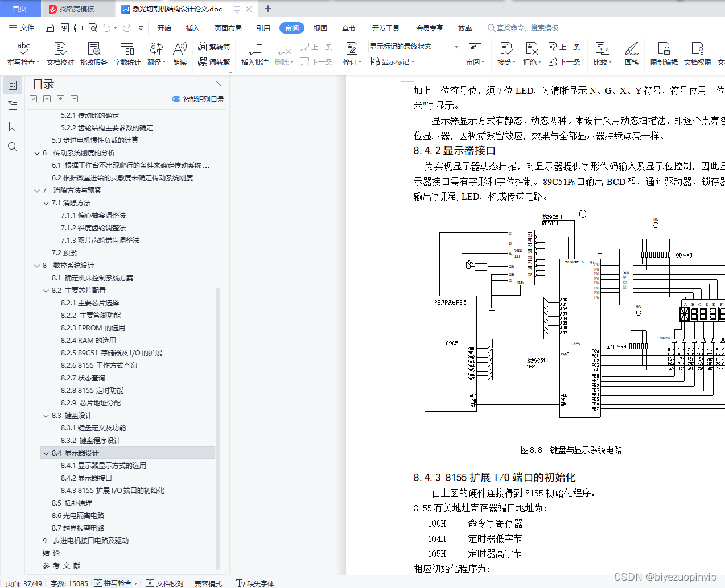Toggle 文档校对 in the status bar
Screen dimensions: 725x588
[165, 583]
